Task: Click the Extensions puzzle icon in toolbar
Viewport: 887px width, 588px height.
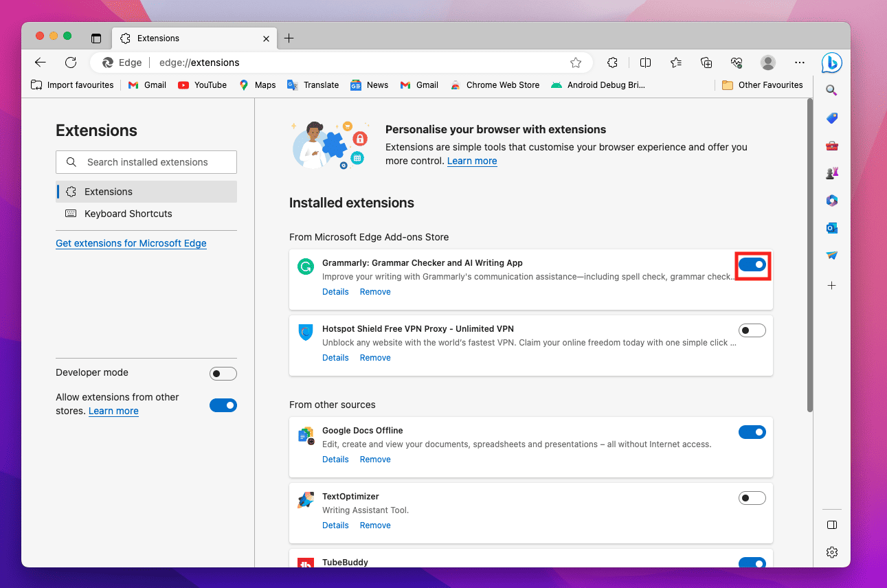Action: point(612,63)
